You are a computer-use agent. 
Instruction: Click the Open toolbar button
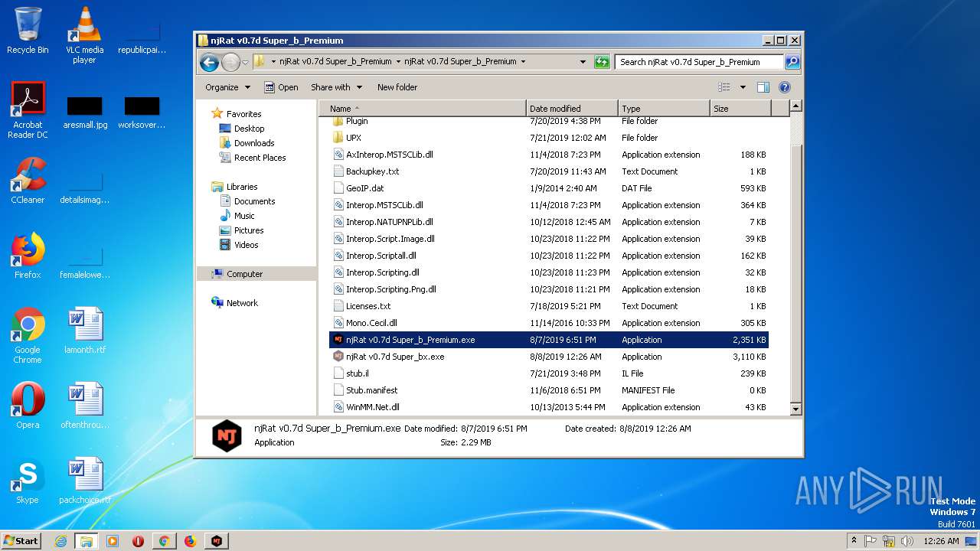[281, 87]
